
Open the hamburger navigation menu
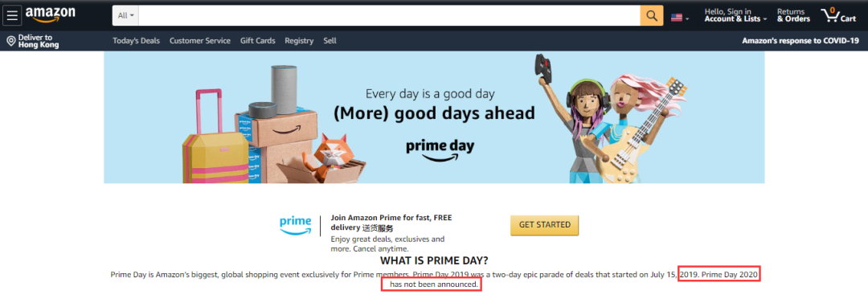click(x=12, y=15)
